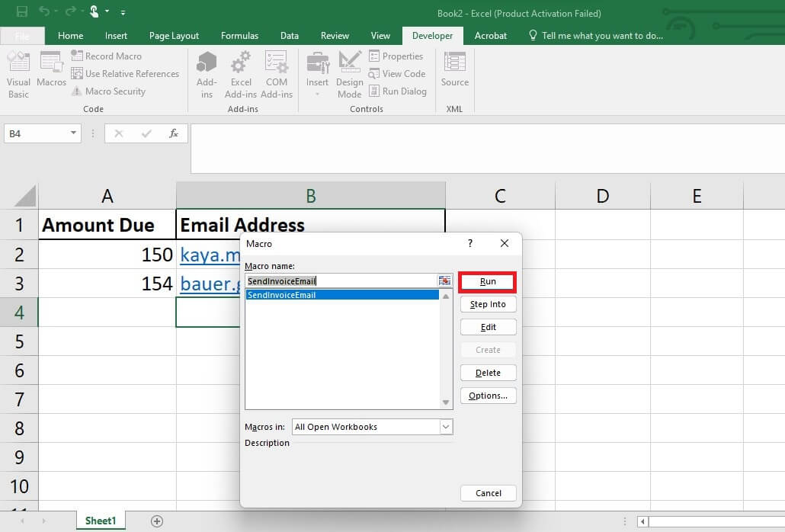Switch to the Sheet1 tab
This screenshot has height=532, width=785.
coord(100,520)
